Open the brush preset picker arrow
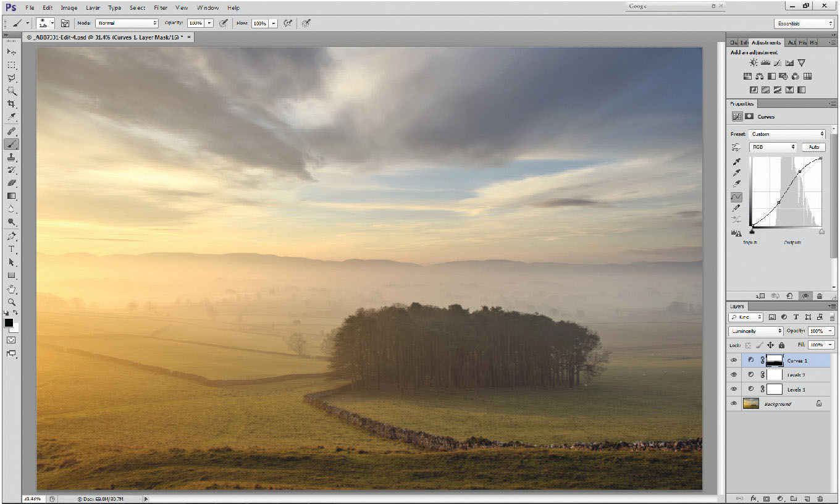 click(x=52, y=23)
